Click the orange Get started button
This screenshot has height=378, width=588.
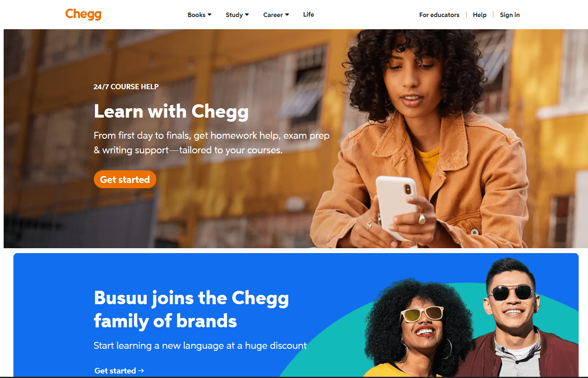(125, 179)
